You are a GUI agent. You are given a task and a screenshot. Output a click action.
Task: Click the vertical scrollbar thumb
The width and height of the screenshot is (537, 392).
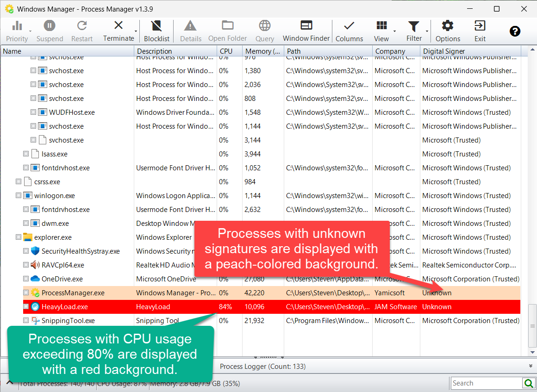click(532, 326)
